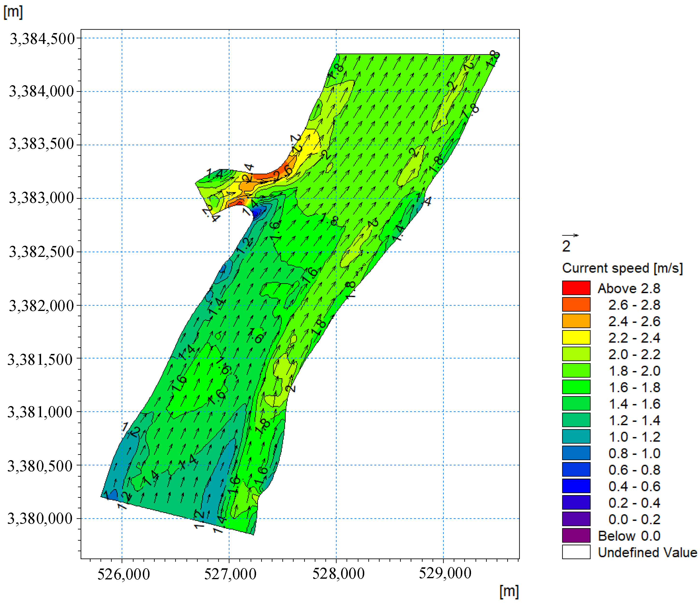700x605 pixels.
Task: Click the red 'Above 2.8' legend swatch
Action: (x=576, y=288)
